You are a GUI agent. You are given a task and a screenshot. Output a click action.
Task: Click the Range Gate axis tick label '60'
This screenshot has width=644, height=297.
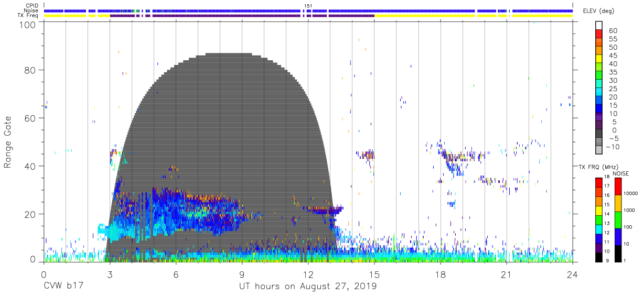coord(30,118)
